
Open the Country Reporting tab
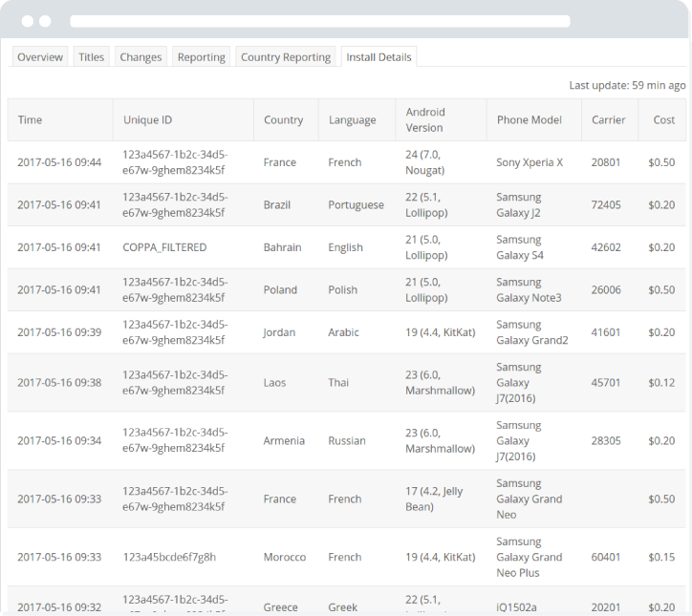(x=286, y=57)
